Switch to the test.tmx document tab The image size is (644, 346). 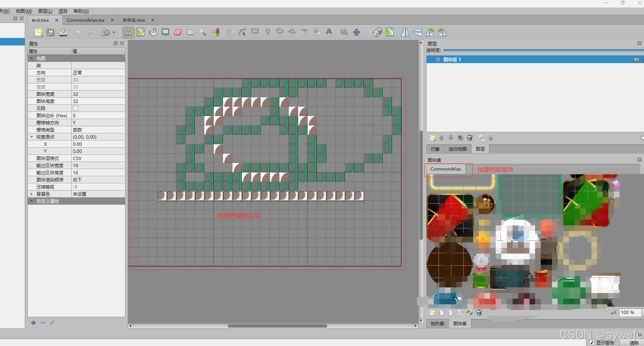[x=41, y=20]
